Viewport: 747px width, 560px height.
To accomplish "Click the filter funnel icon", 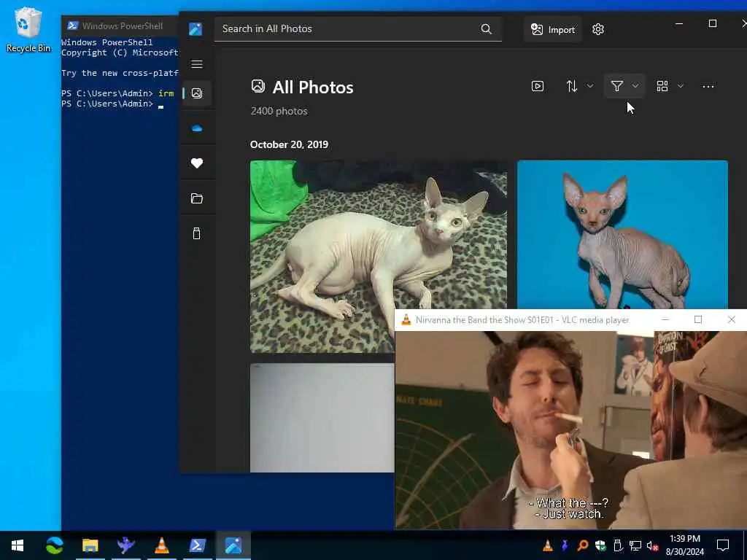I will click(x=617, y=86).
